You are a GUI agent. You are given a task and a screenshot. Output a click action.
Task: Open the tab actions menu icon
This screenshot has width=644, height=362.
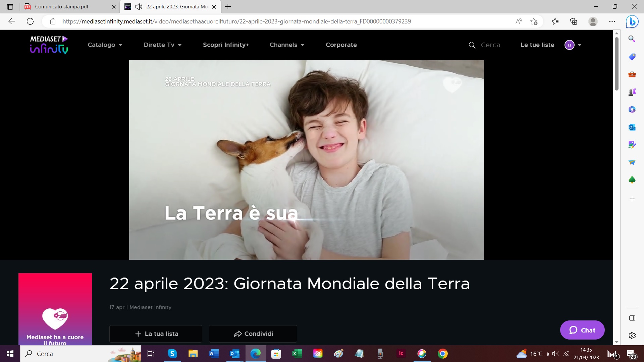[10, 7]
